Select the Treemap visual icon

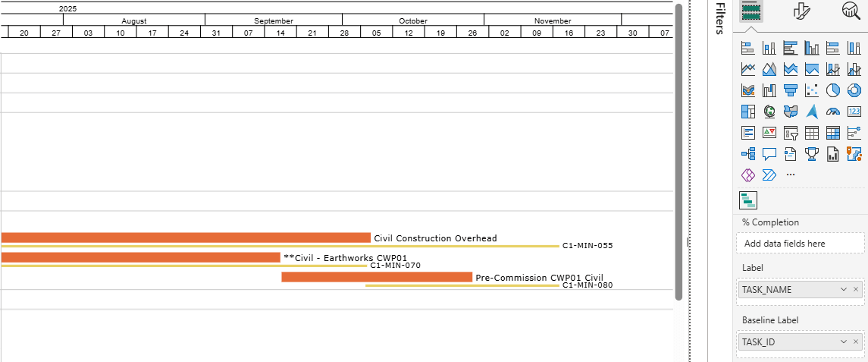[x=747, y=112]
